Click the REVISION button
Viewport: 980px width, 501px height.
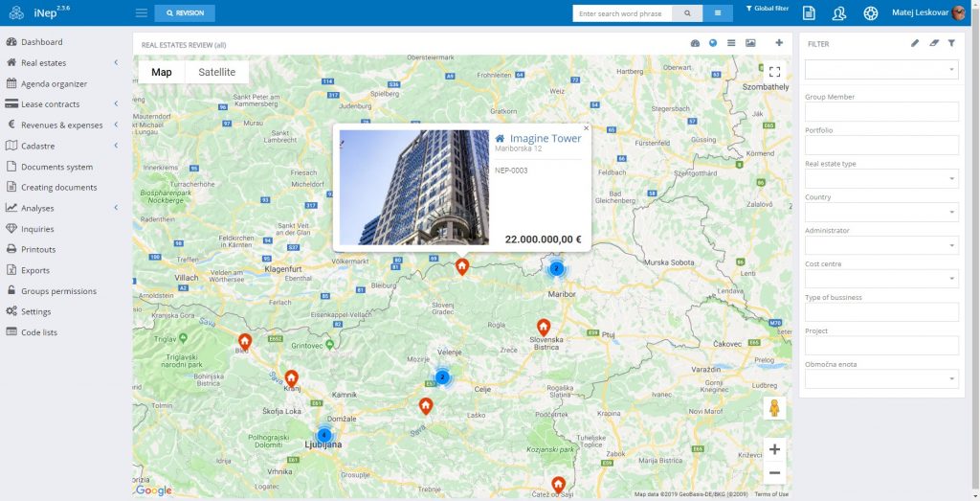pos(185,13)
